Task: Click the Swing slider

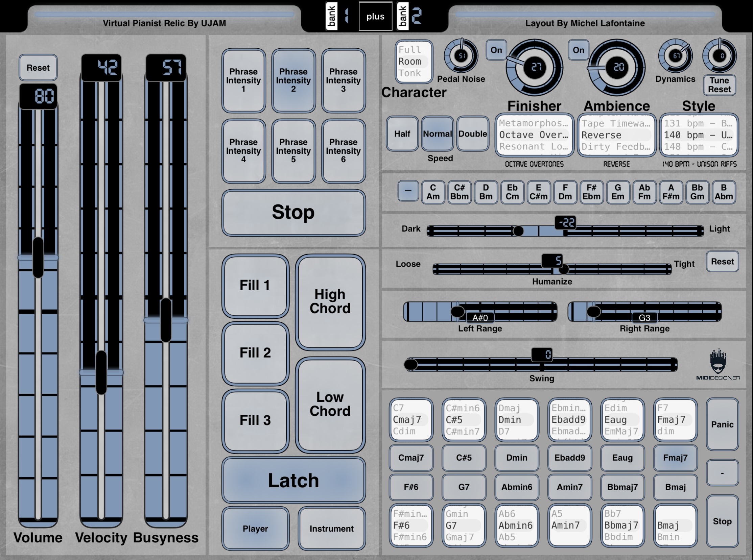Action: tap(541, 364)
